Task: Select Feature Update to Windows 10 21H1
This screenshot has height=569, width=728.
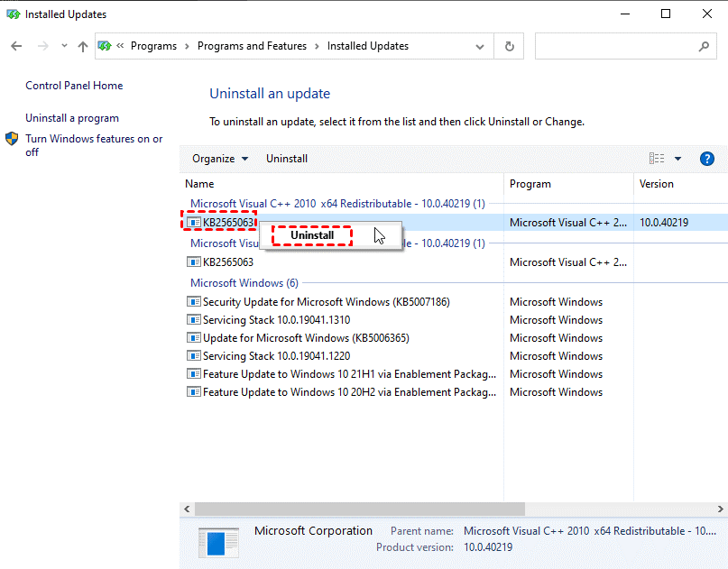Action: click(349, 374)
